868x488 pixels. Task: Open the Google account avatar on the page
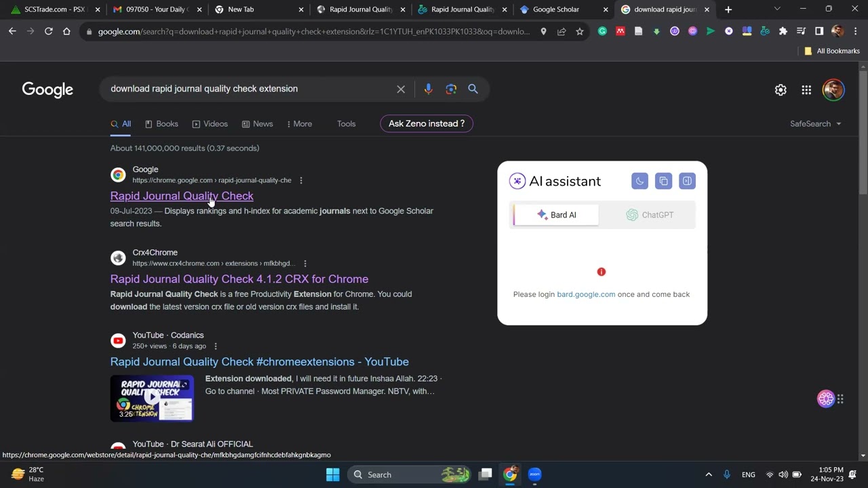coord(833,89)
